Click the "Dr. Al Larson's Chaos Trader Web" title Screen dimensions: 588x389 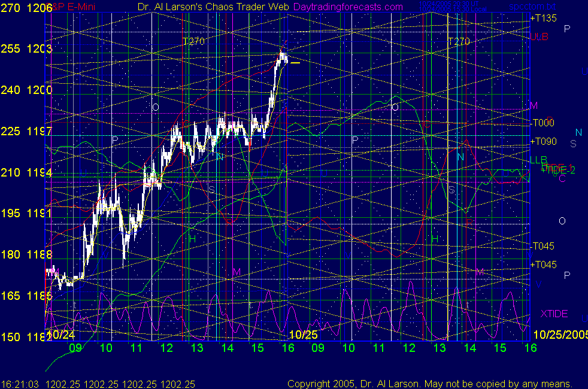[x=213, y=7]
